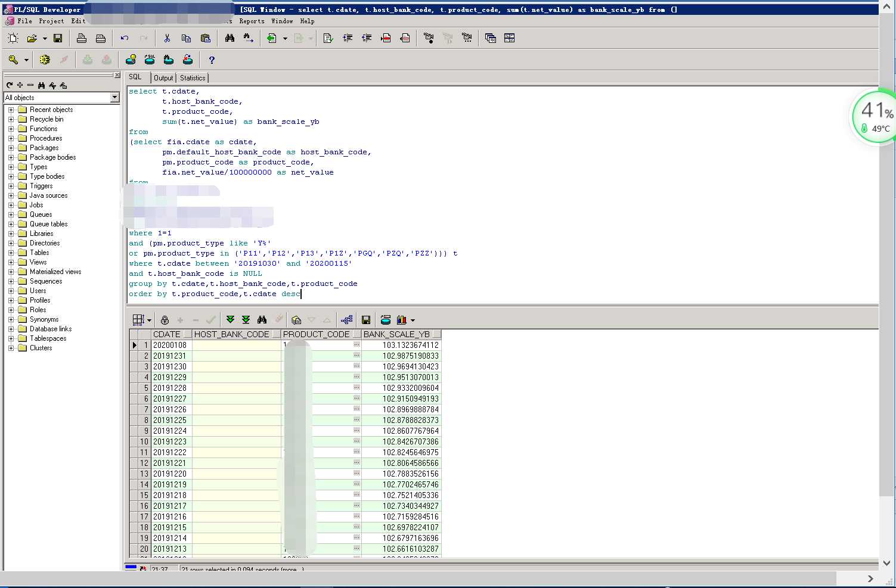896x588 pixels.
Task: Click the Paste clipboard icon
Action: point(206,38)
